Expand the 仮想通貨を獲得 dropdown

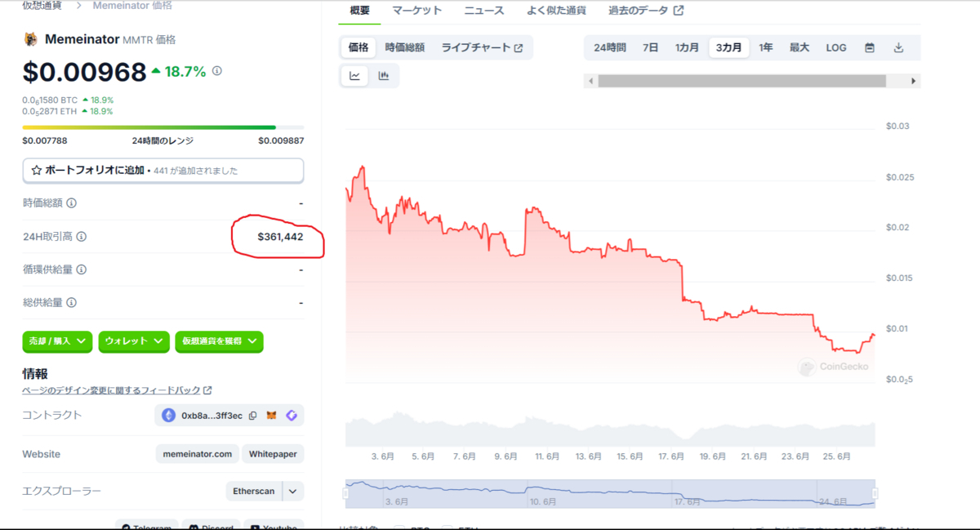click(x=219, y=341)
